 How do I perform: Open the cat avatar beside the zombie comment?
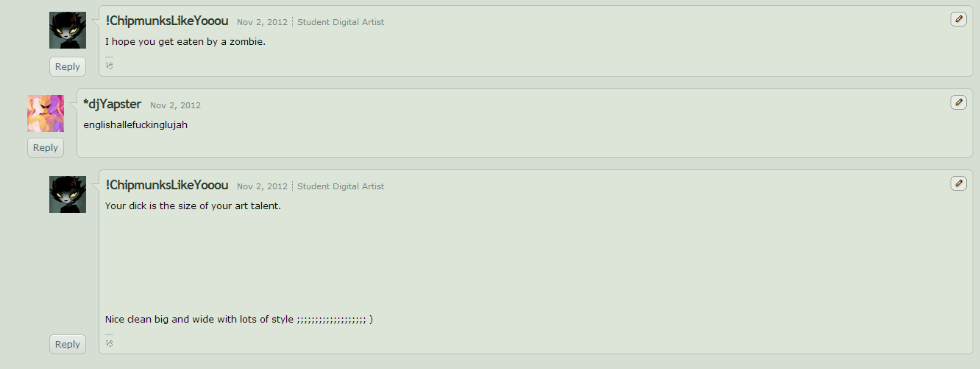68,30
